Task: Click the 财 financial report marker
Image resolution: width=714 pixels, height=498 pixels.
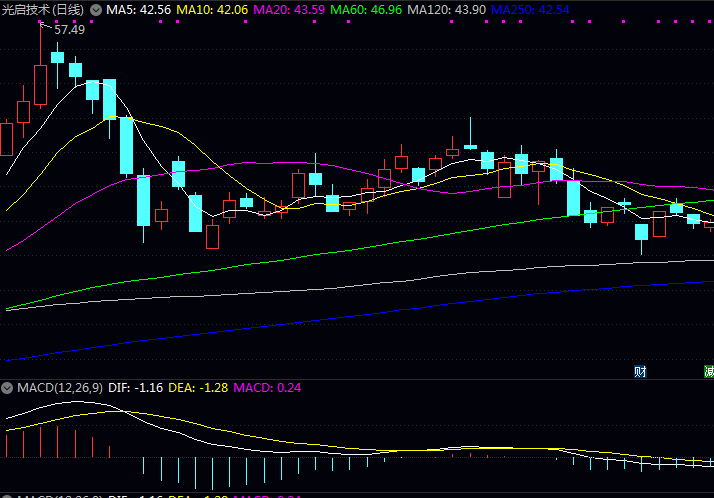Action: pos(640,371)
